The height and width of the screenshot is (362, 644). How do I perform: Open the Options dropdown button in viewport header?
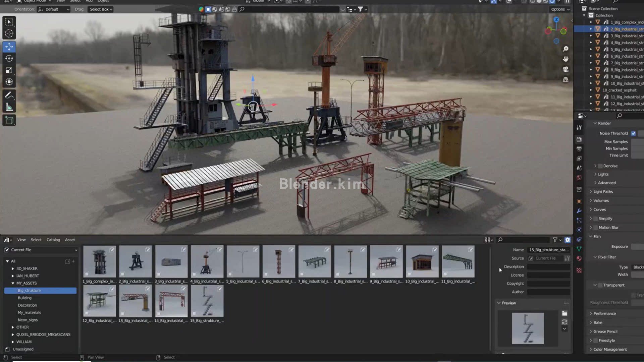coord(560,9)
